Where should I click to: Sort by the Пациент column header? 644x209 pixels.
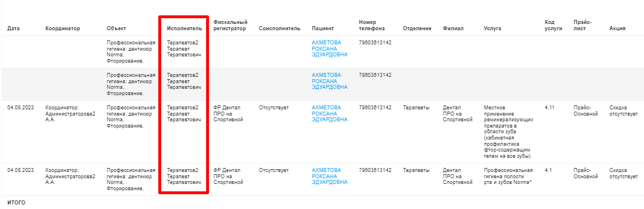(x=323, y=28)
